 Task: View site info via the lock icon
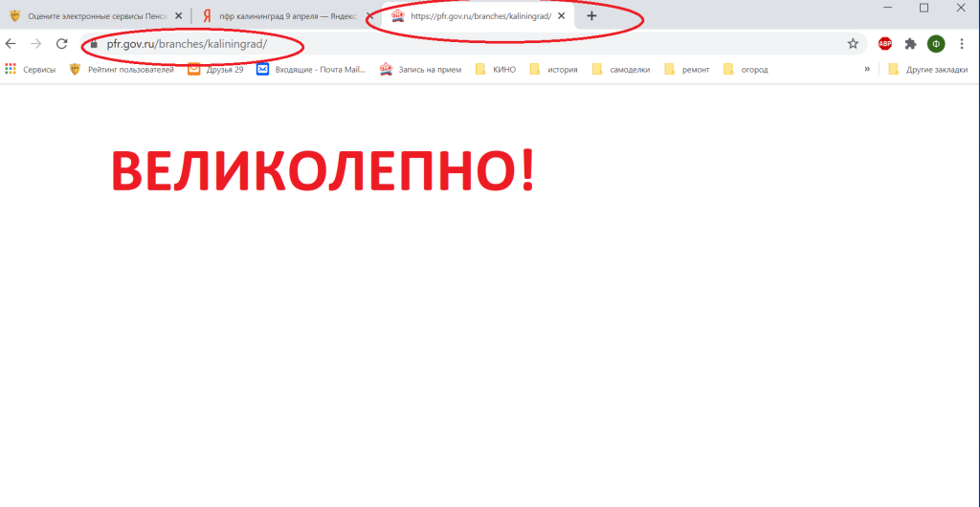[94, 44]
